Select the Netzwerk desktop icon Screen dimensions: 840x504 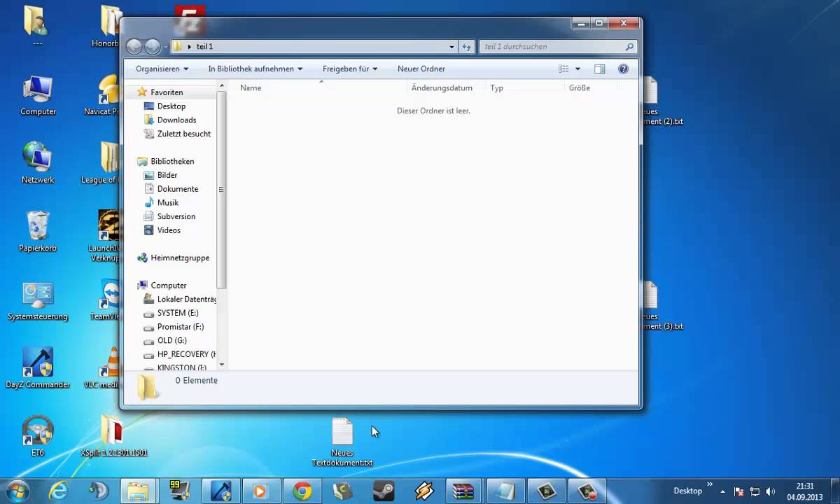click(x=38, y=162)
